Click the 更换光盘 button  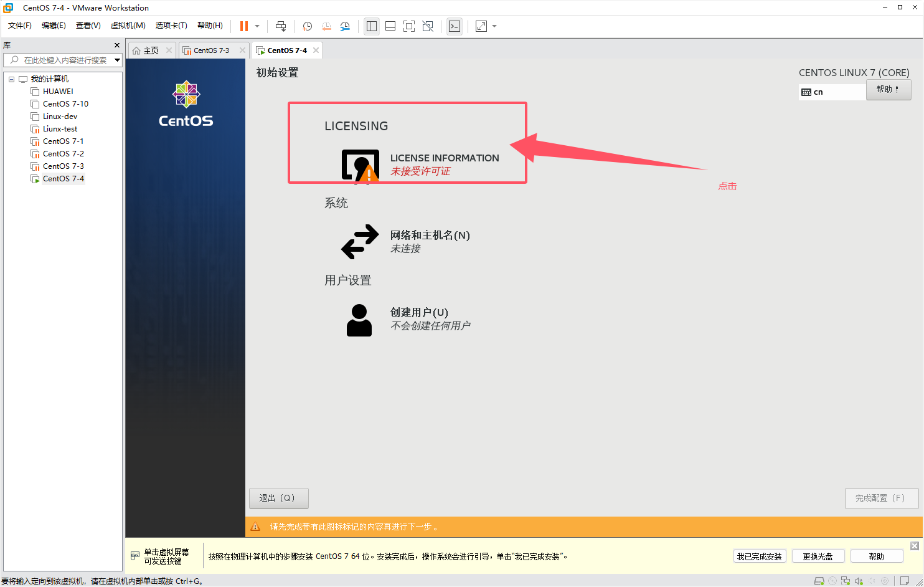click(x=818, y=556)
